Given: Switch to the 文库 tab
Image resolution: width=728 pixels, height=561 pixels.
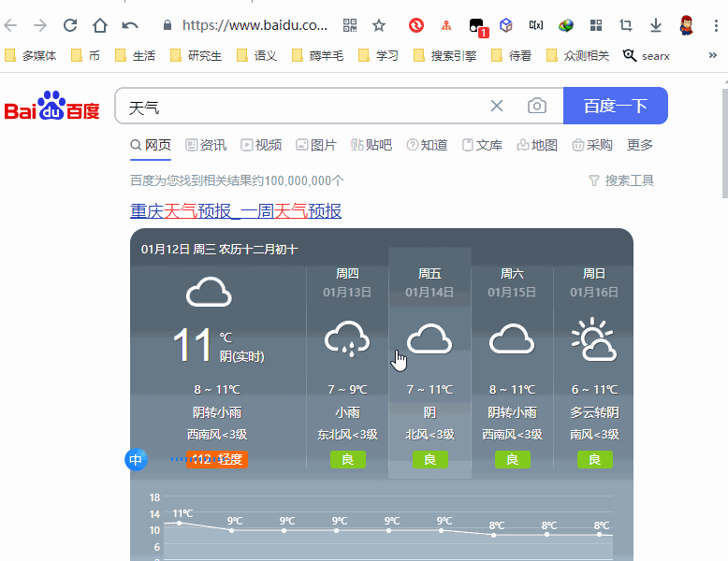Looking at the screenshot, I should click(482, 145).
